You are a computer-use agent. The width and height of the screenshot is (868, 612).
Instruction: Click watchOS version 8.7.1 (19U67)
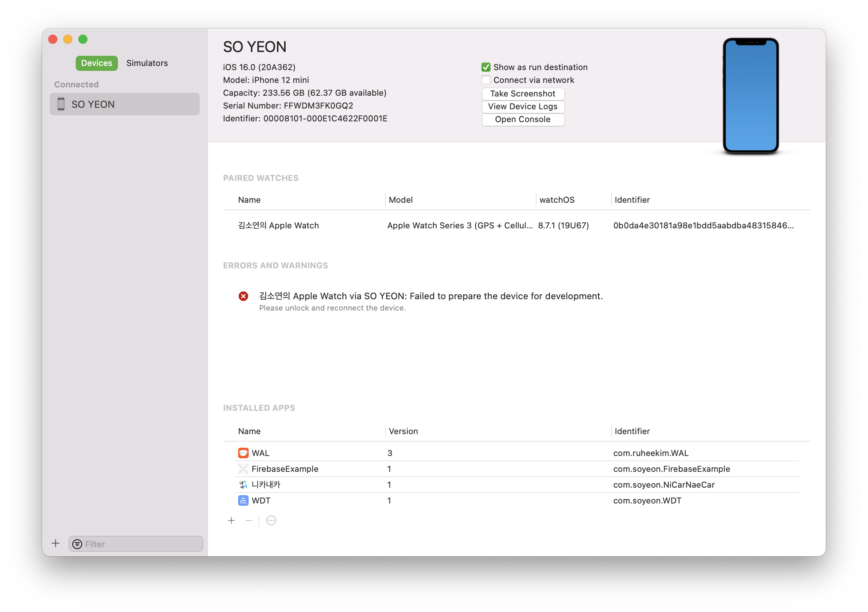coord(563,225)
